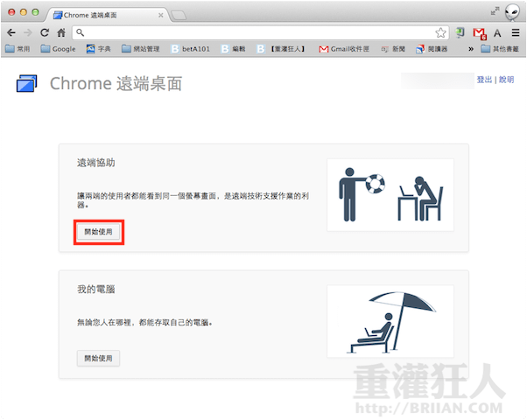Bookmark this page with the star icon
The width and height of the screenshot is (527, 420).
(x=441, y=31)
